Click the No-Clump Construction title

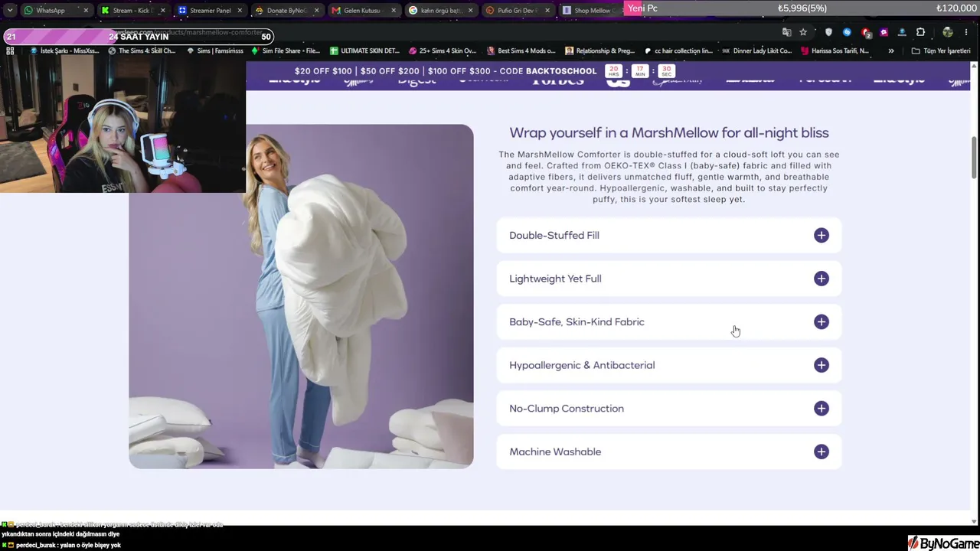[x=567, y=409]
